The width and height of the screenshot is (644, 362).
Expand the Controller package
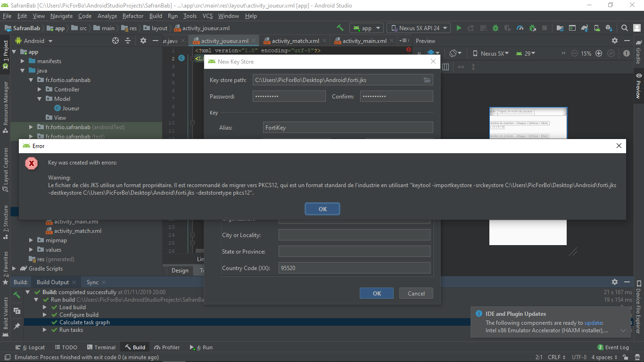pyautogui.click(x=40, y=90)
